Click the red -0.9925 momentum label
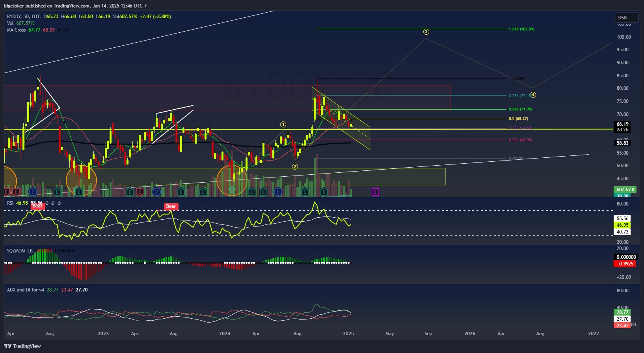Screen dimensions: 644x353 click(x=625, y=264)
